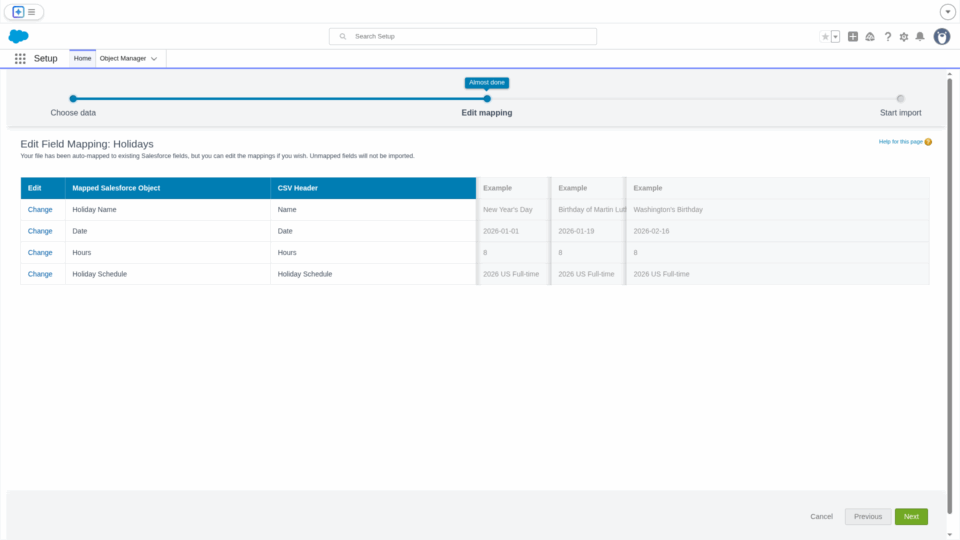Open the Object Manager tab
The image size is (960, 540).
(x=122, y=59)
